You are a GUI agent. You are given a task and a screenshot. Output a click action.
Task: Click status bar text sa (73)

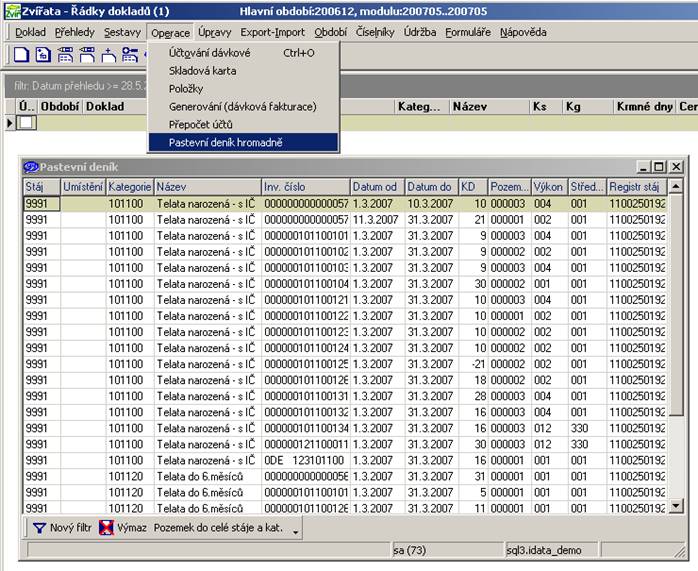(410, 551)
